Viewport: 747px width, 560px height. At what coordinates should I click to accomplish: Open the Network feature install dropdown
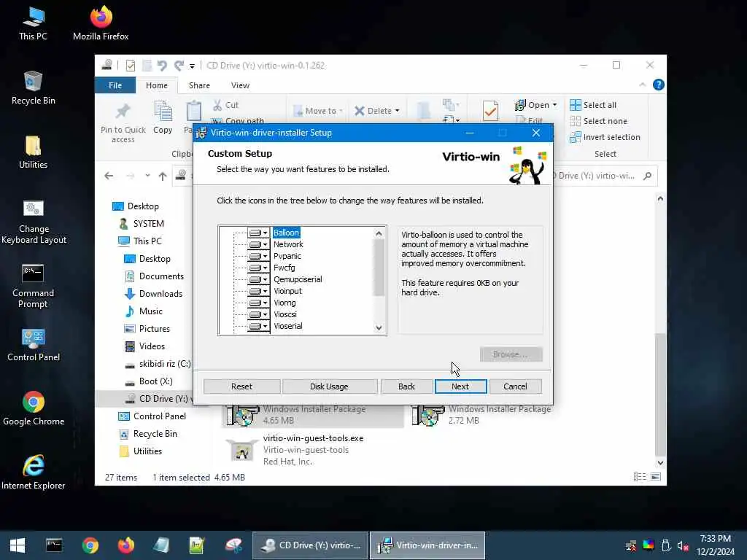coord(259,244)
